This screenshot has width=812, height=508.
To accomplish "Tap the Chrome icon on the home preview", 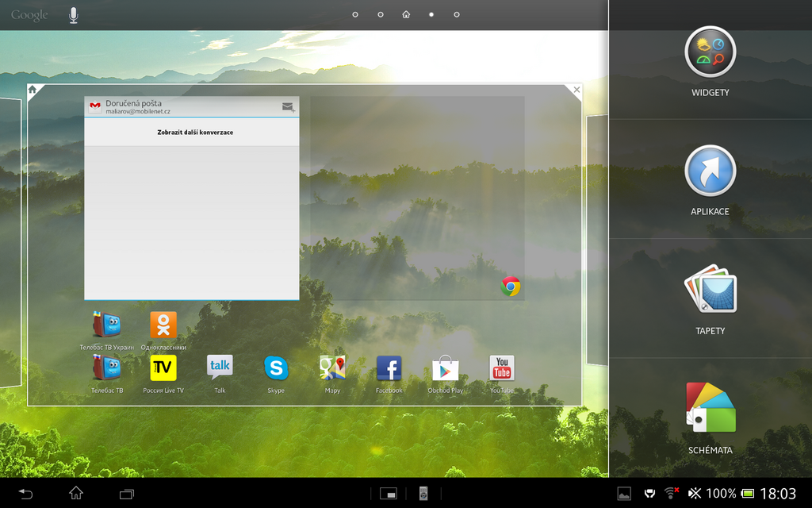I will tap(511, 287).
